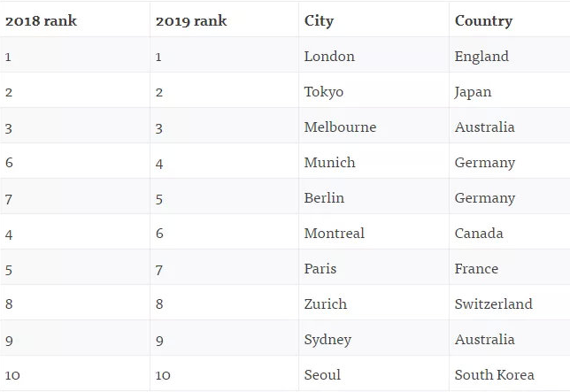Viewport: 570px width, 392px height.
Task: Select the Japan country cell
Action: coord(473,92)
